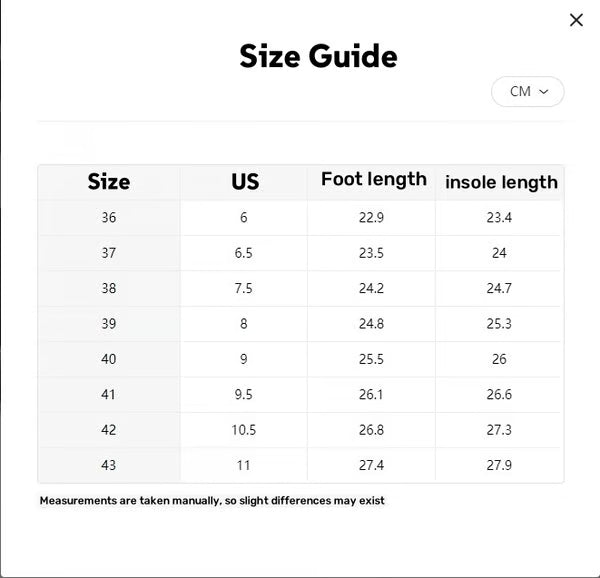Select the size 43 cell
Viewport: 600px width, 578px height.
[109, 465]
